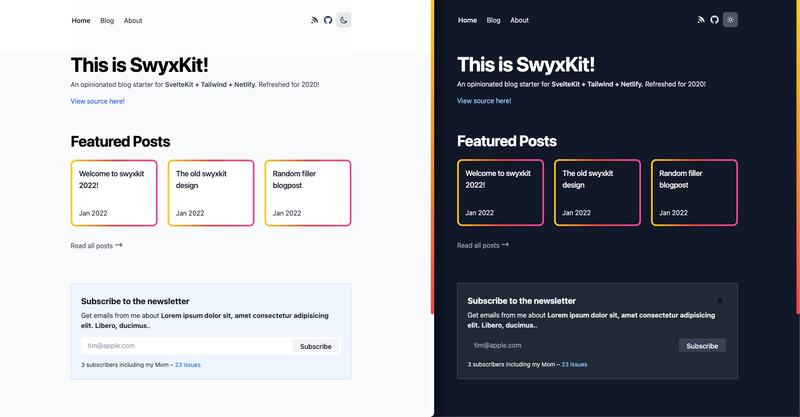Click the dark theme 'Read all posts' arrow link
This screenshot has height=417, width=800.
point(483,246)
